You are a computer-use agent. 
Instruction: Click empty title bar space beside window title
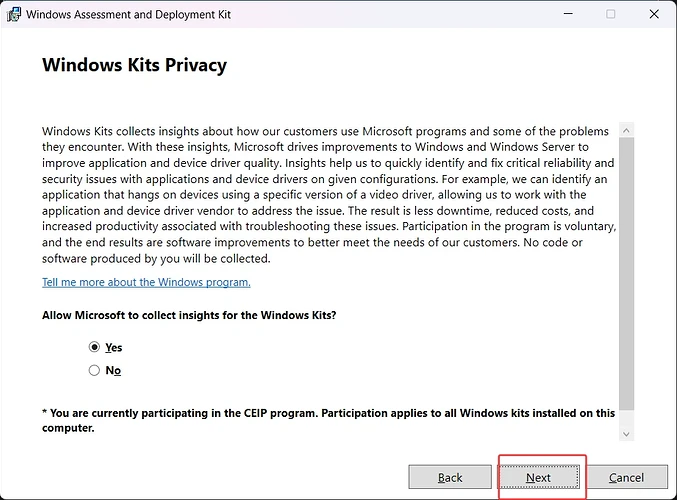click(400, 14)
